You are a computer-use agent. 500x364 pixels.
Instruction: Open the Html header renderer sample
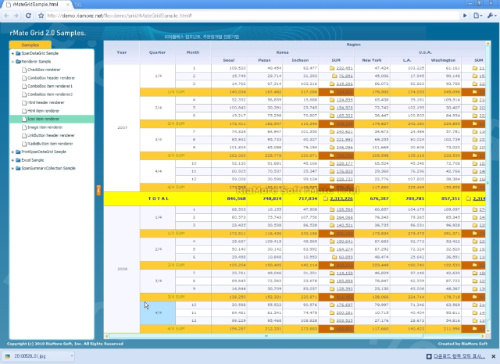(x=46, y=103)
